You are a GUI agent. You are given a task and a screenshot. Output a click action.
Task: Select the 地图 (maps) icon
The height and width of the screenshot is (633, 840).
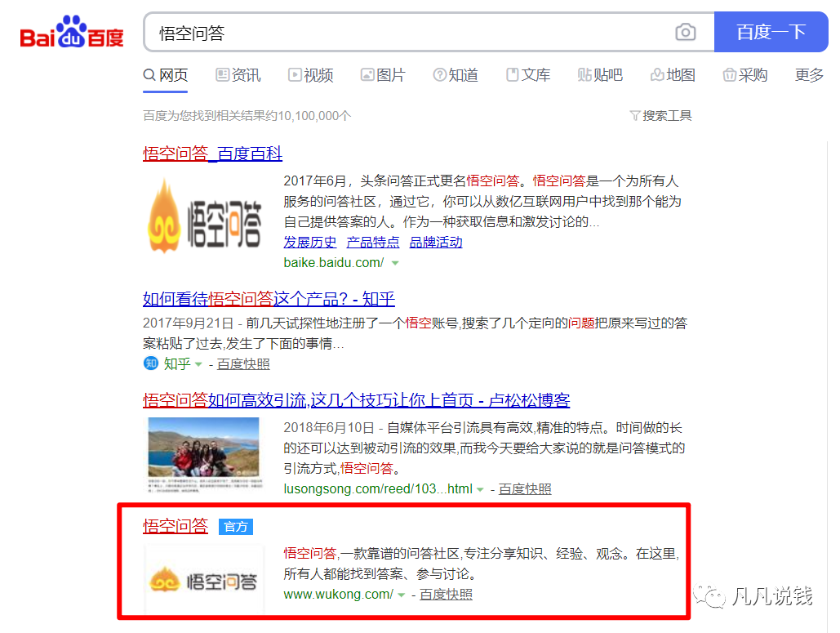[658, 74]
